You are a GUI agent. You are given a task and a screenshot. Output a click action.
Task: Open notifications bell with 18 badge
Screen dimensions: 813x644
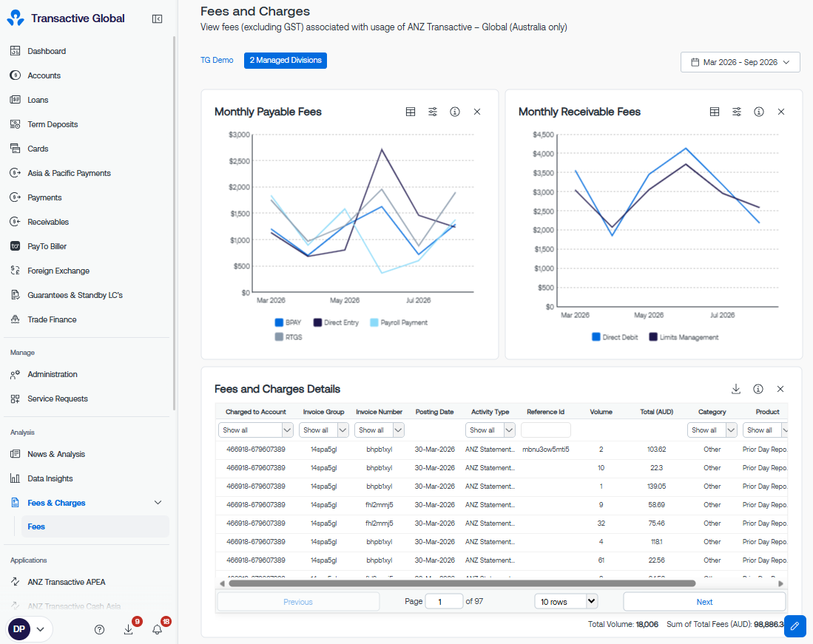(x=157, y=629)
